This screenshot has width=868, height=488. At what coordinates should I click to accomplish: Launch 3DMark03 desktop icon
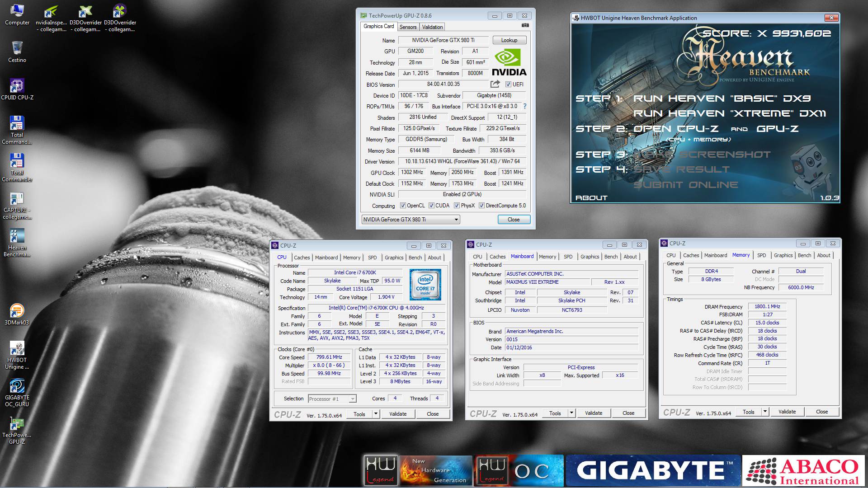17,314
